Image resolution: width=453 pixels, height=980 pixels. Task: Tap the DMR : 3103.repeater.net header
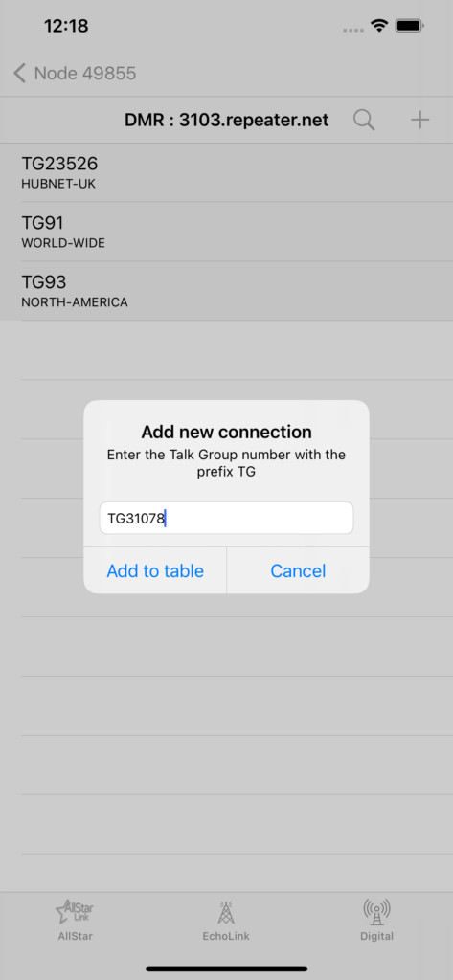pyautogui.click(x=226, y=120)
